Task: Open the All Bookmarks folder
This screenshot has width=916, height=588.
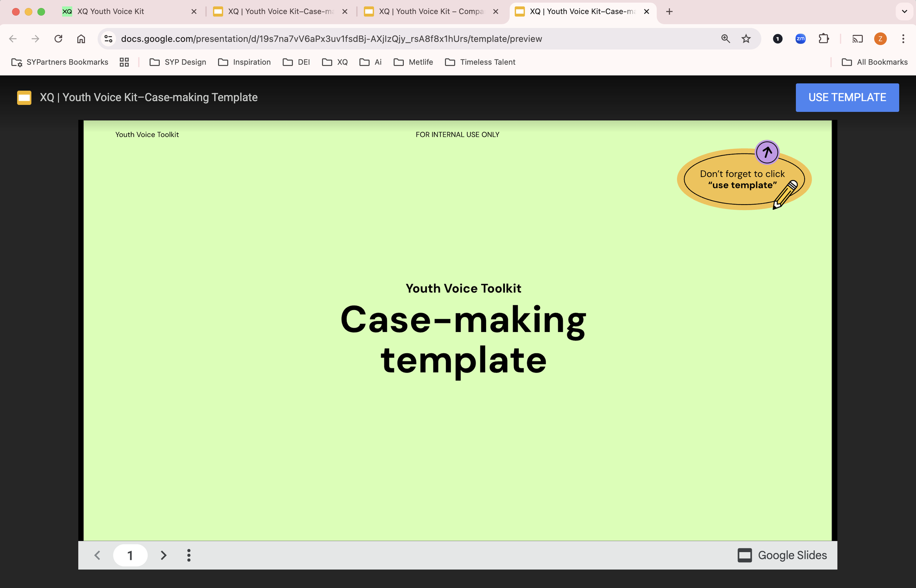Action: pyautogui.click(x=874, y=62)
